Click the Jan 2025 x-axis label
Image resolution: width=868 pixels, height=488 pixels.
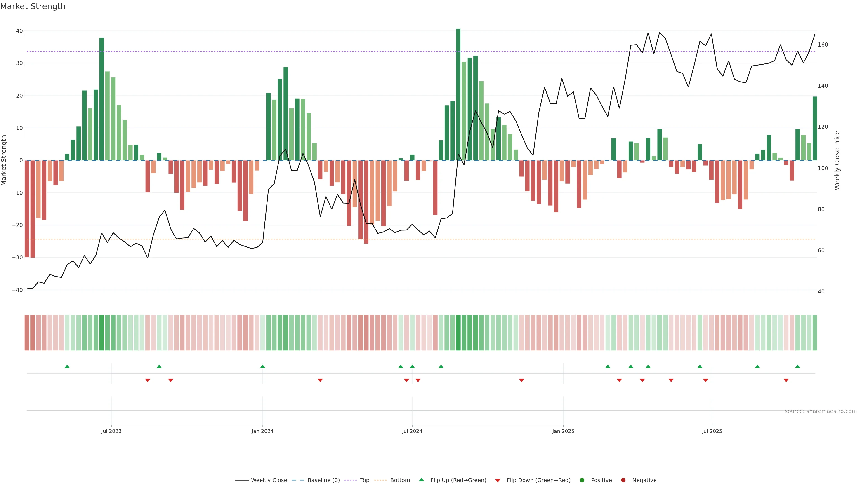click(x=563, y=431)
